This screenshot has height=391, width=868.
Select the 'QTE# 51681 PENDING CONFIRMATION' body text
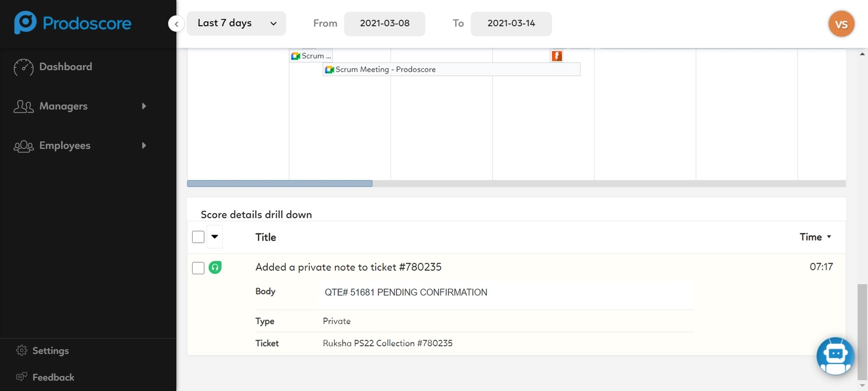(x=406, y=293)
